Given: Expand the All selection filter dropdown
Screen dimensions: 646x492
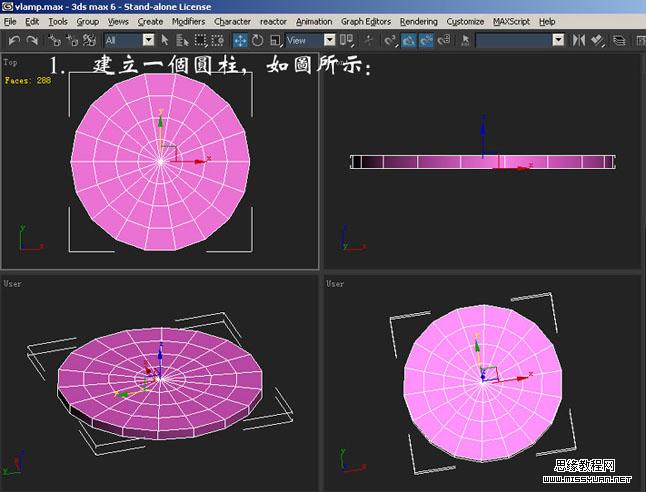Looking at the screenshot, I should (x=149, y=40).
